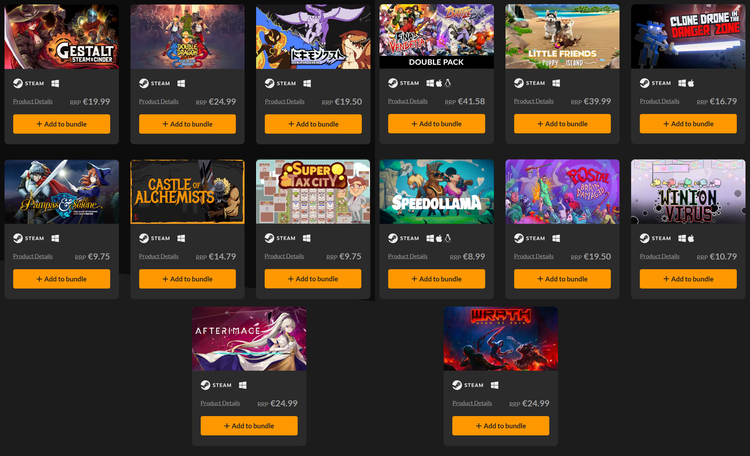Add Gestalt Steam & Cinder to bundle
Viewport: 750px width, 456px height.
tap(62, 124)
